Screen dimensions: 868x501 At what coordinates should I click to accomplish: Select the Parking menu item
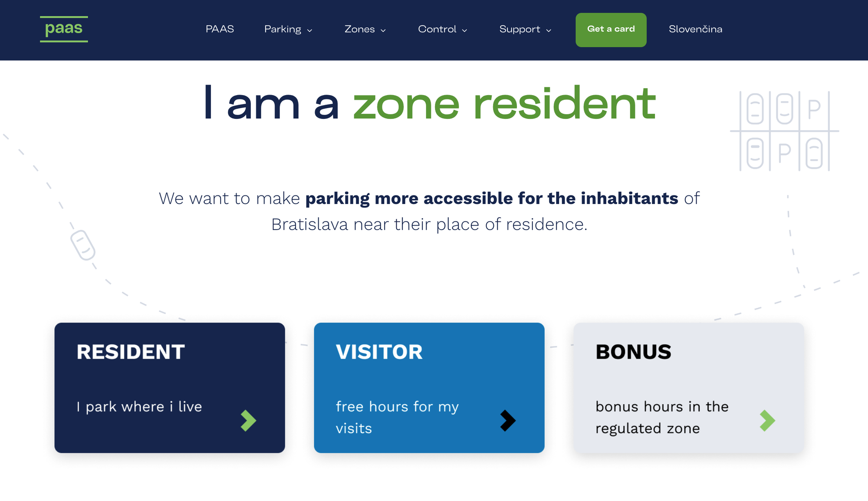pyautogui.click(x=283, y=29)
